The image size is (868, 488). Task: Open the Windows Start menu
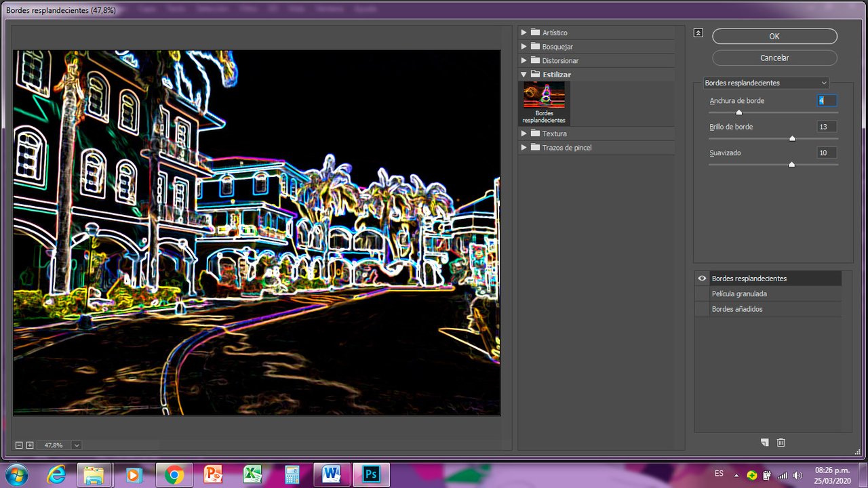[x=16, y=475]
